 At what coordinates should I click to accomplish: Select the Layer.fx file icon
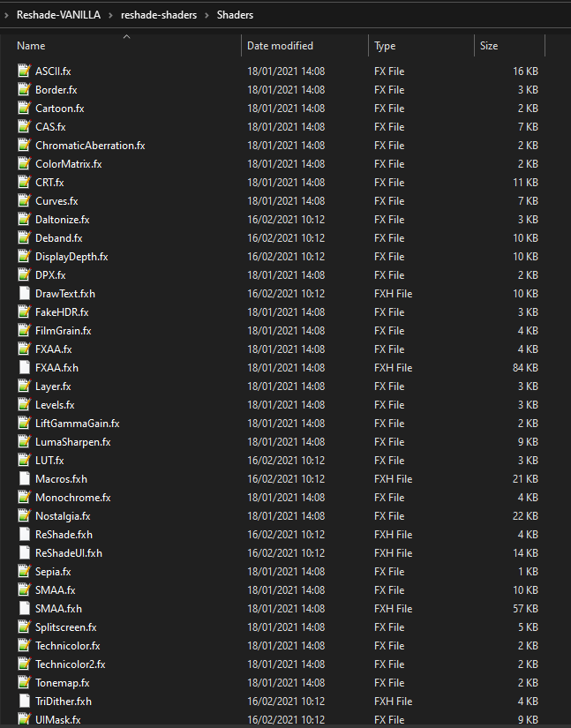[24, 386]
